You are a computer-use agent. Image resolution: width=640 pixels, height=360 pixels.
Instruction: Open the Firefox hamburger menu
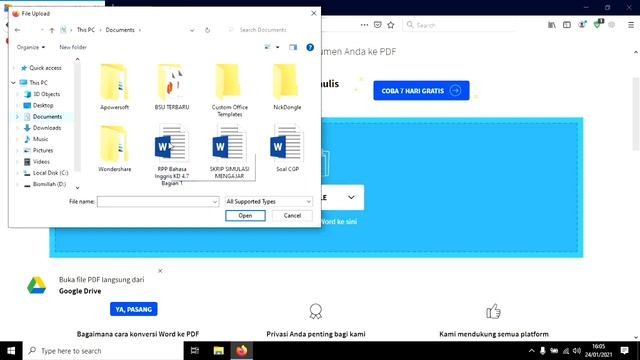[631, 25]
